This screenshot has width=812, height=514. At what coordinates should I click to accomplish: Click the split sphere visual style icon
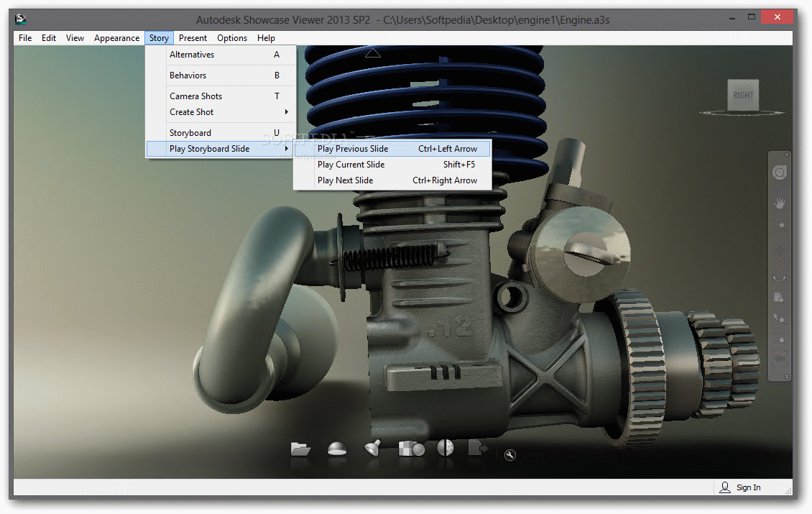pos(446,448)
